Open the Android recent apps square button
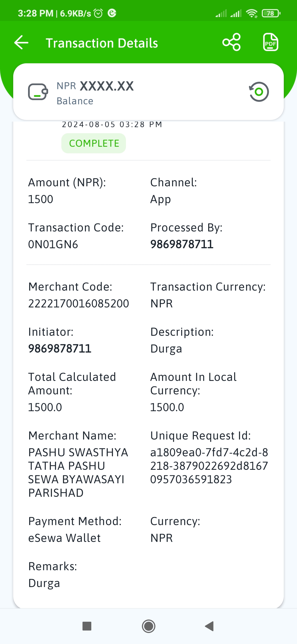 coord(87,626)
